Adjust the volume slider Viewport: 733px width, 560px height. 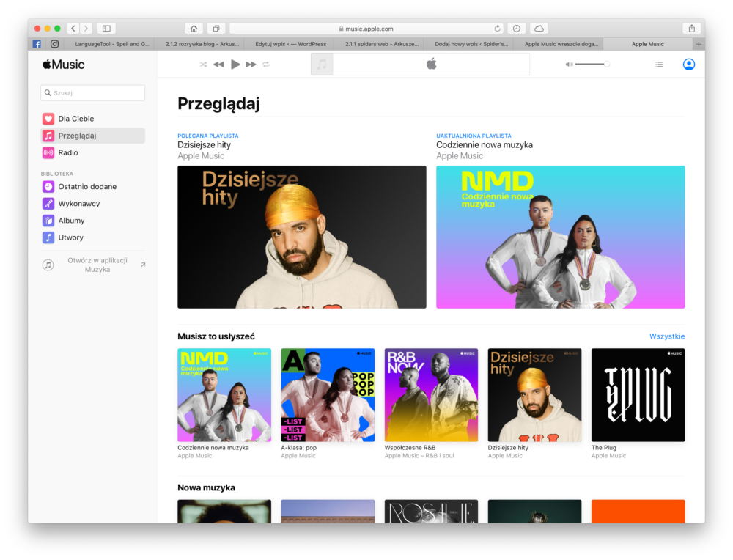[x=592, y=64]
